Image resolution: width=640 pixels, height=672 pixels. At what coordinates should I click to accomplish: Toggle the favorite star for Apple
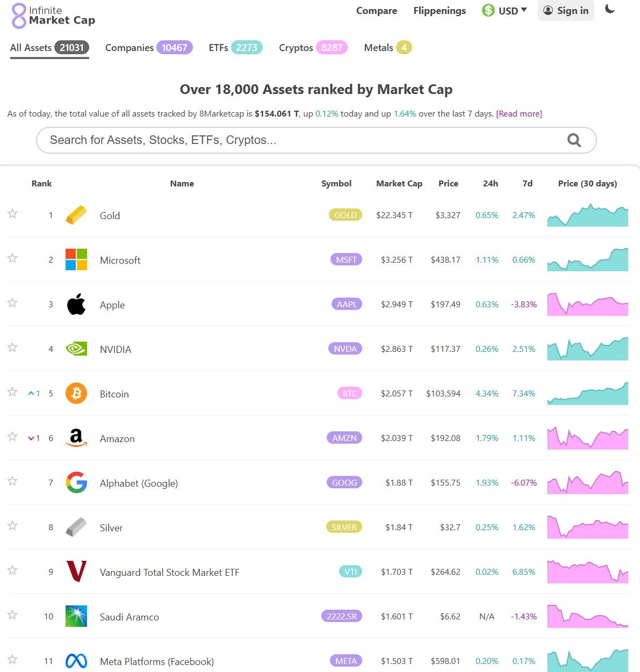(x=12, y=303)
